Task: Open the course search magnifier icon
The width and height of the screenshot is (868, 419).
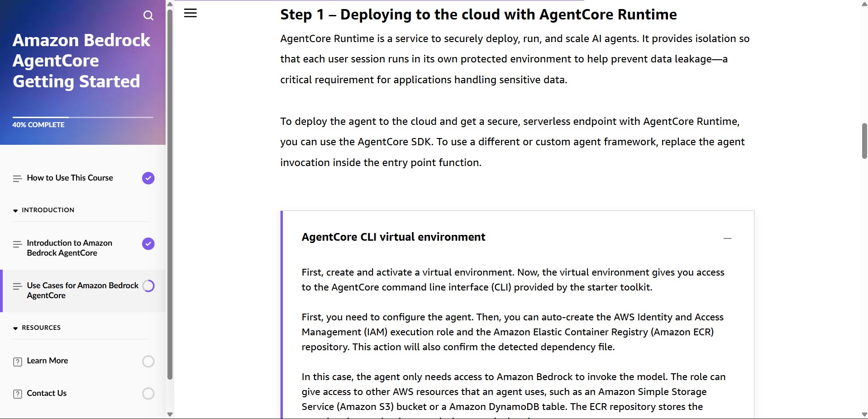Action: [148, 16]
